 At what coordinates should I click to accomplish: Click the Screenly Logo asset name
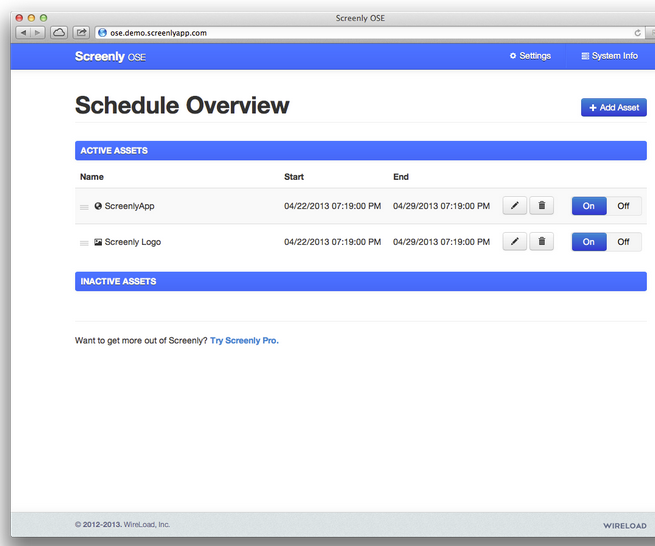pyautogui.click(x=133, y=242)
